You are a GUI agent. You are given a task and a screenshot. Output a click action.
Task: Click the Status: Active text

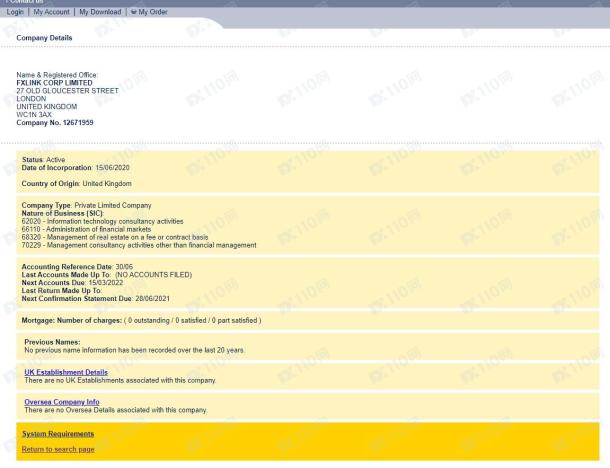click(44, 160)
